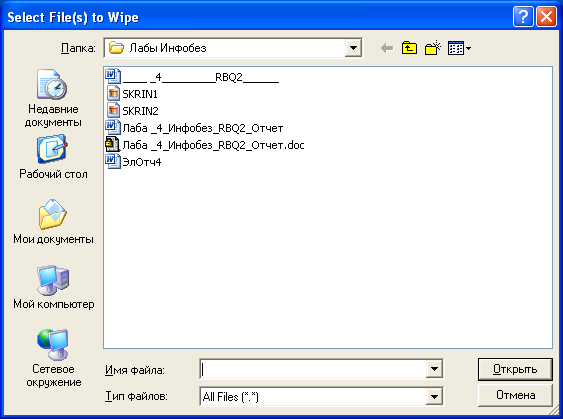
Task: Select the Word icon of ЭлОтч4
Action: point(113,161)
